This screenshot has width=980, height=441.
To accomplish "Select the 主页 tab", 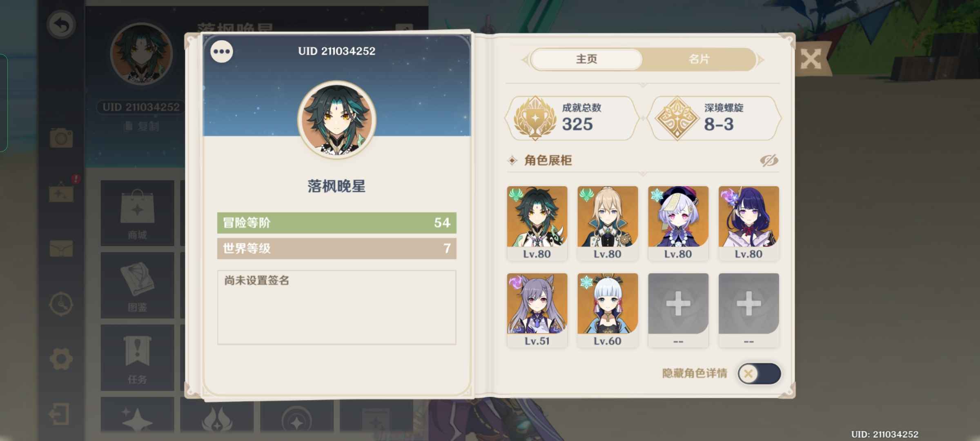I will coord(586,59).
